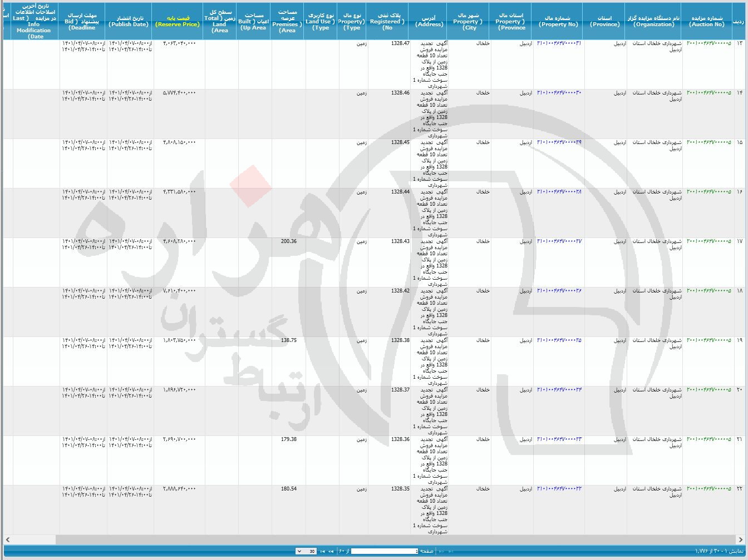Image resolution: width=748 pixels, height=560 pixels.
Task: Sort by Bid Deadline column header
Action: coord(82,21)
